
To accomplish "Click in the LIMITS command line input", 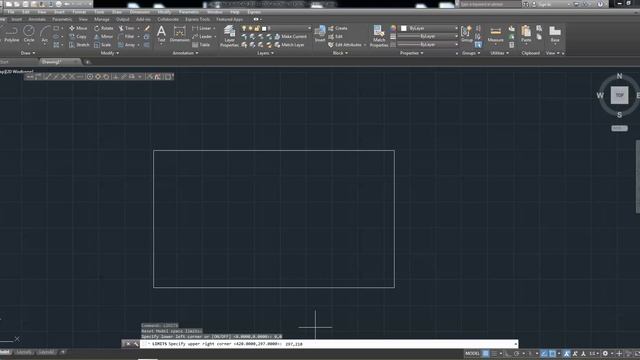I will coord(329,344).
